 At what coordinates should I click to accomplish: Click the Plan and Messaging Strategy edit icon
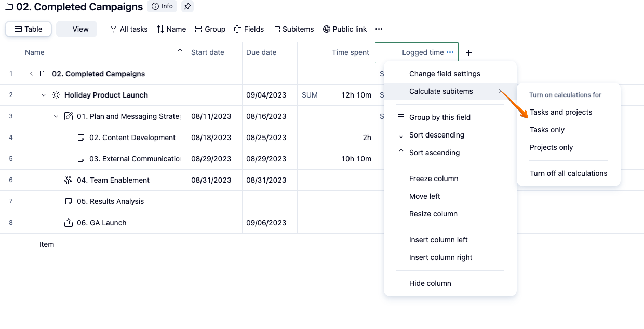click(x=68, y=116)
